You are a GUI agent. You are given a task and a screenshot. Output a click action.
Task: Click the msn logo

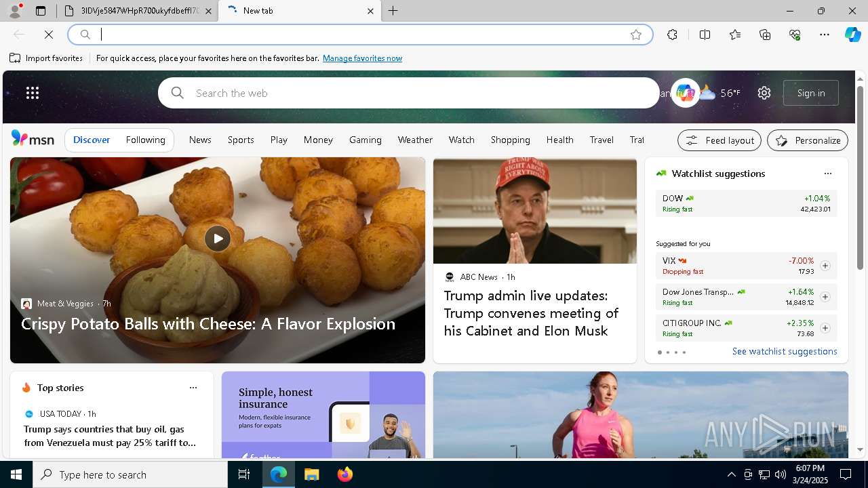[x=33, y=139]
